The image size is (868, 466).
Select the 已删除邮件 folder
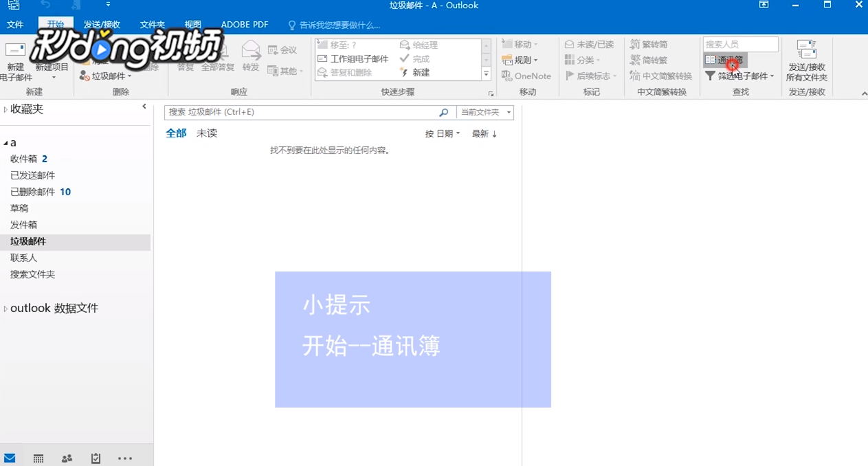[32, 191]
